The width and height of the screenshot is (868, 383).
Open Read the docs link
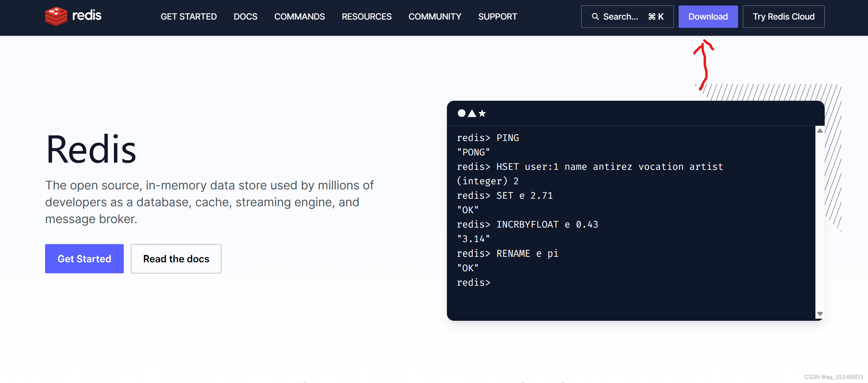(176, 259)
